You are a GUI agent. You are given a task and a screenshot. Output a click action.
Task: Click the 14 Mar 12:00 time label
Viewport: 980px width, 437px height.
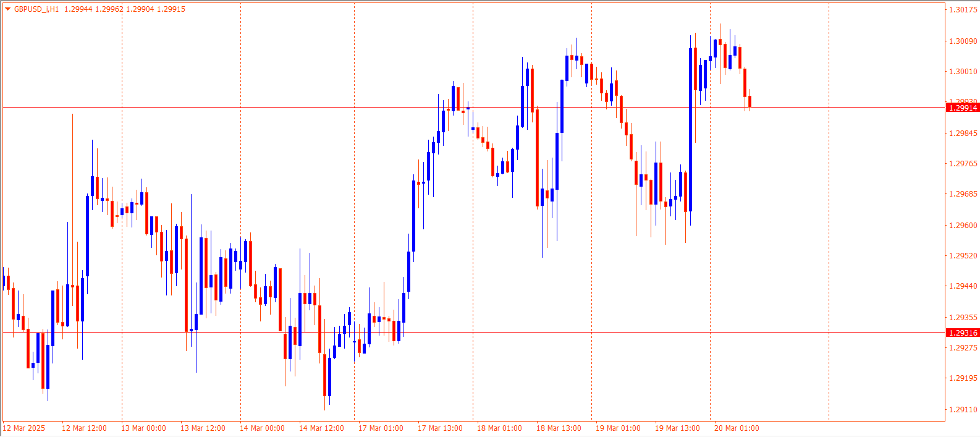321,428
